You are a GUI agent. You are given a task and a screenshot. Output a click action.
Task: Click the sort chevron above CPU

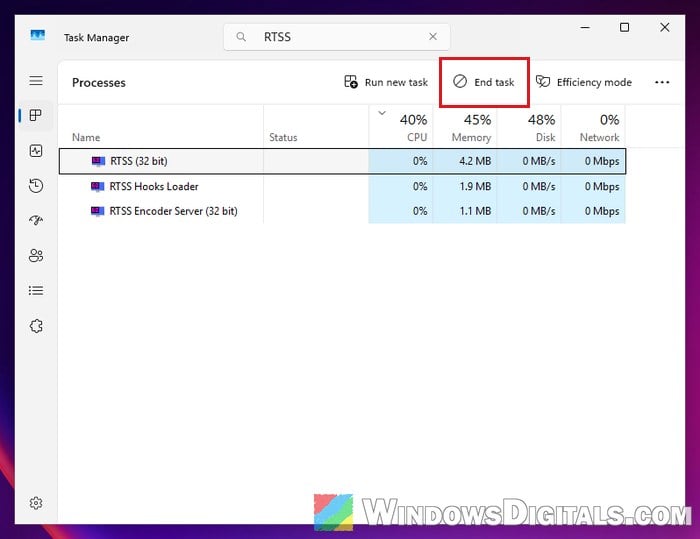[382, 113]
